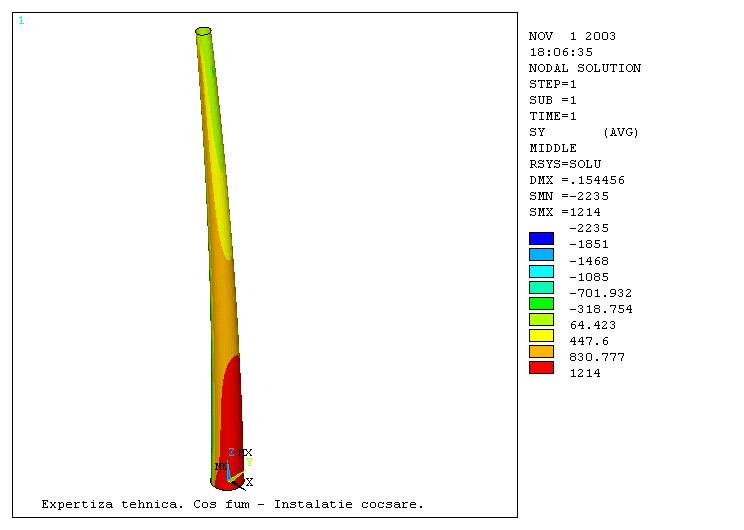Select the open top rim of chimney
The width and height of the screenshot is (744, 530).
204,32
